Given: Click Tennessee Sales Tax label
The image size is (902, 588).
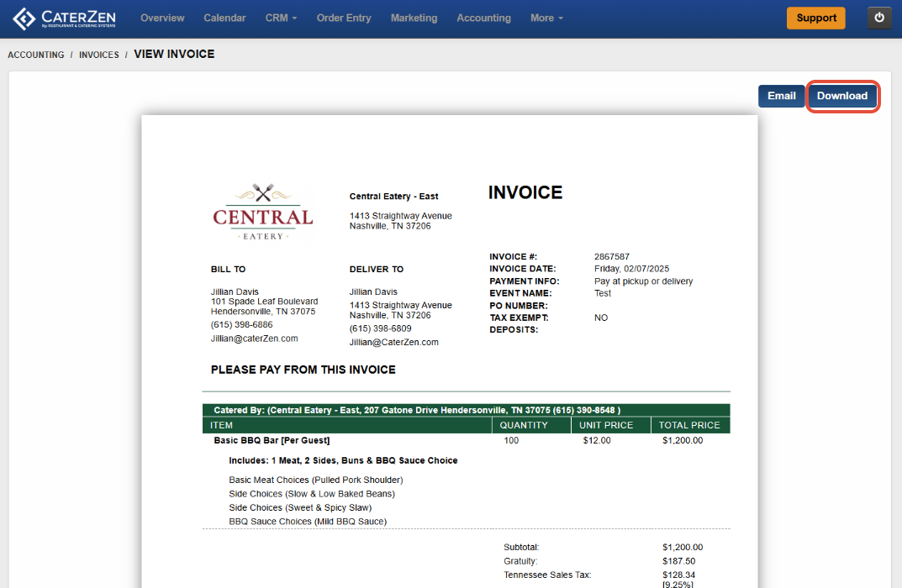Looking at the screenshot, I should click(x=547, y=575).
